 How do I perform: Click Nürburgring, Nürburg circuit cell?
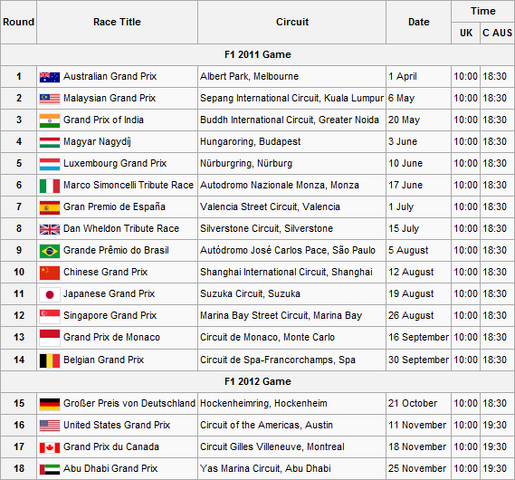coord(292,163)
